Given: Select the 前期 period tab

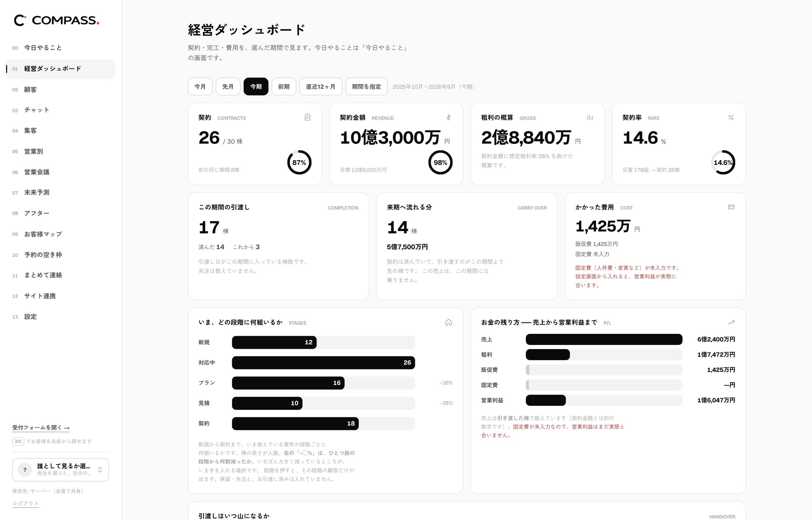Looking at the screenshot, I should point(284,87).
